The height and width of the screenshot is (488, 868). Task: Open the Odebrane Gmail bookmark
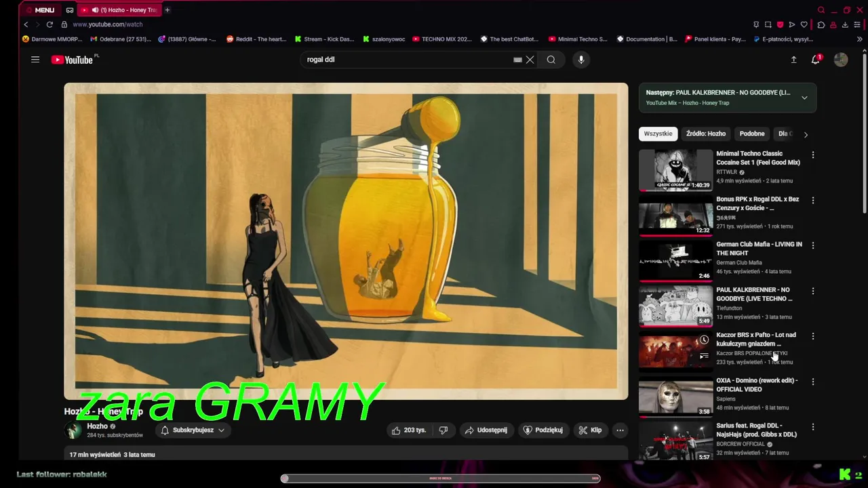121,39
